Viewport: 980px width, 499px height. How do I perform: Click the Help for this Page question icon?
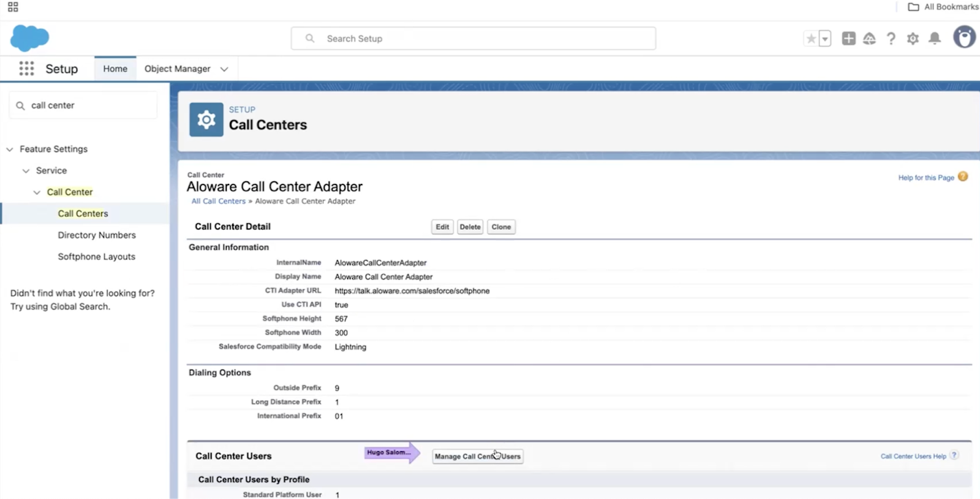963,177
